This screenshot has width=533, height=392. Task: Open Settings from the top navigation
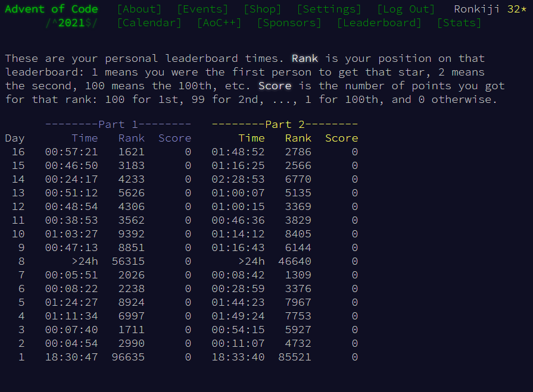329,9
